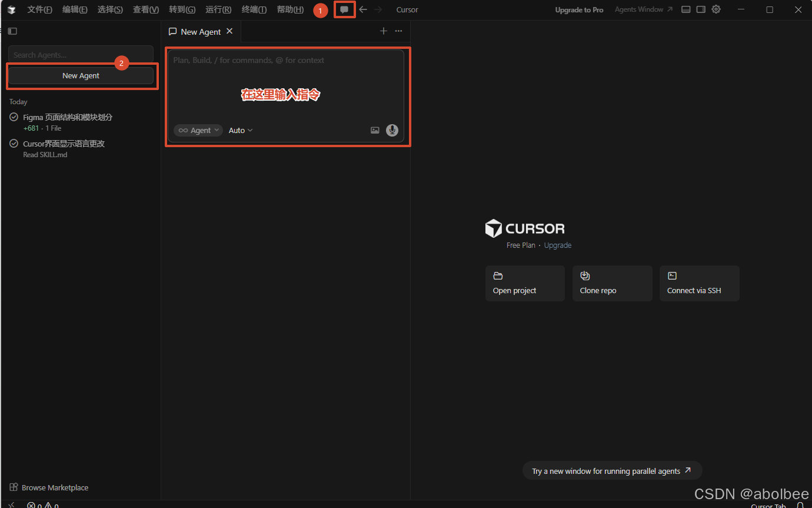
Task: Open settings gear in title bar
Action: pos(716,9)
